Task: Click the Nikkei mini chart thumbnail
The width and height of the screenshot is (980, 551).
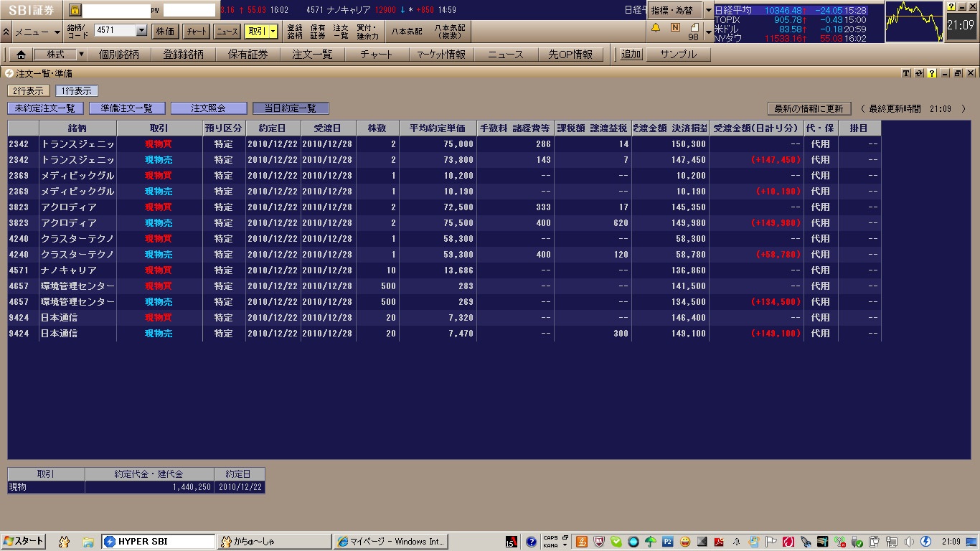Action: pos(913,21)
